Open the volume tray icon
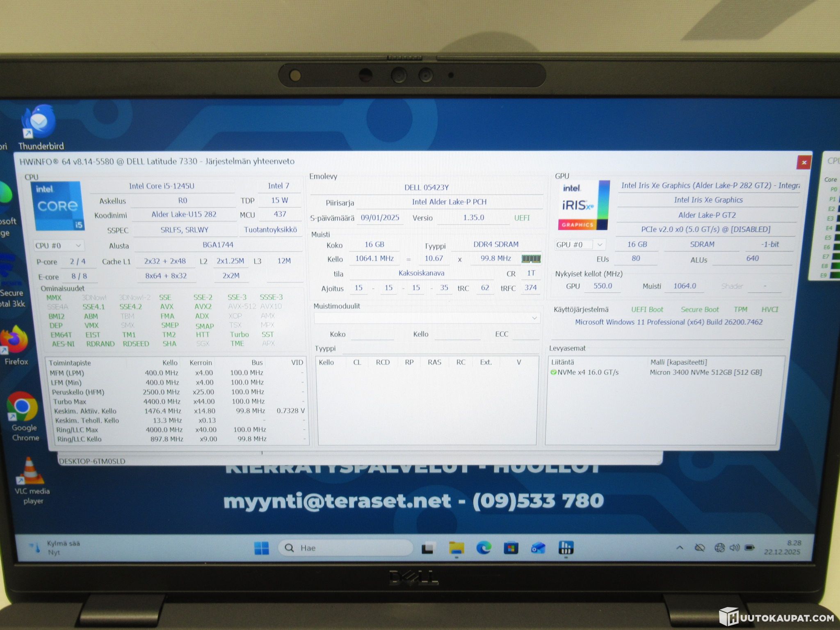This screenshot has height=630, width=840. tap(734, 548)
